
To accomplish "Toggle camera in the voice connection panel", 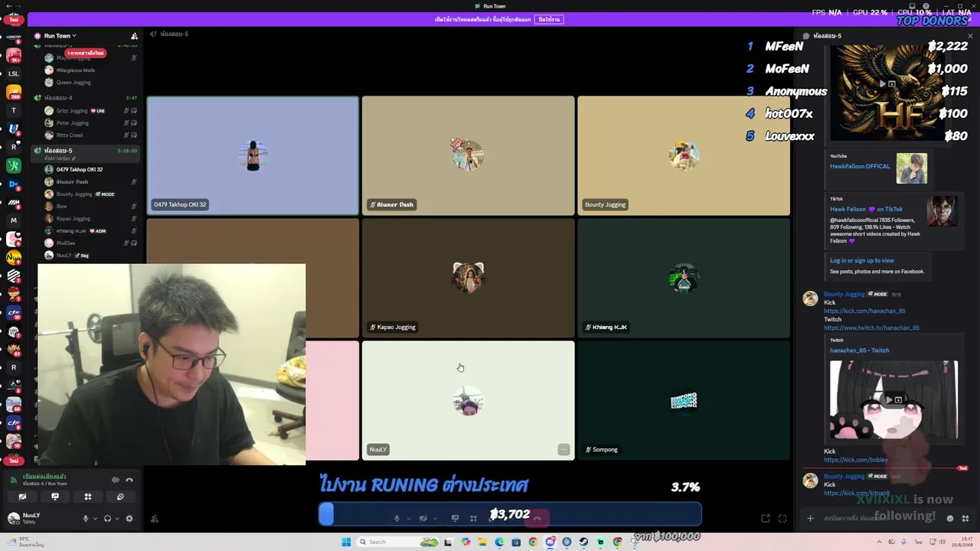I will tap(22, 497).
